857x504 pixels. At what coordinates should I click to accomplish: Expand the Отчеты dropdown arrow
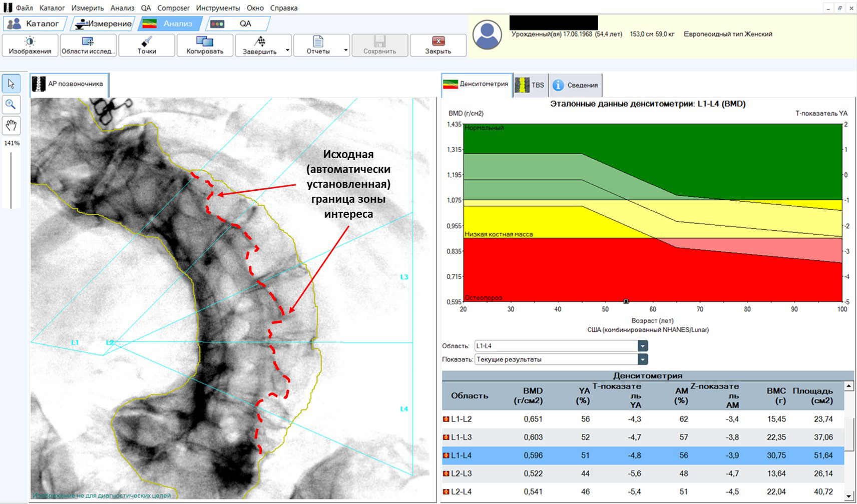[x=345, y=51]
